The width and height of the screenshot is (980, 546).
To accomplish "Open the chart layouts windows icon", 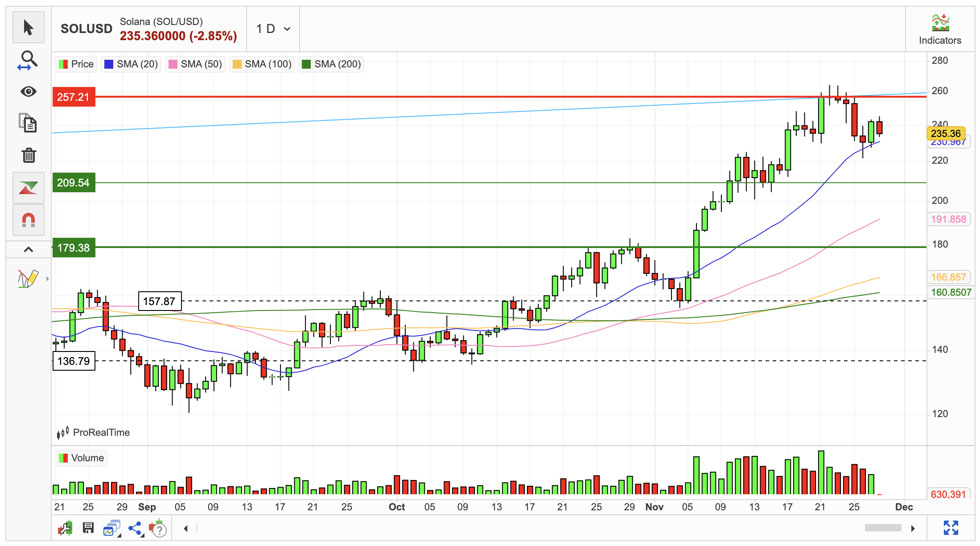I will (112, 528).
